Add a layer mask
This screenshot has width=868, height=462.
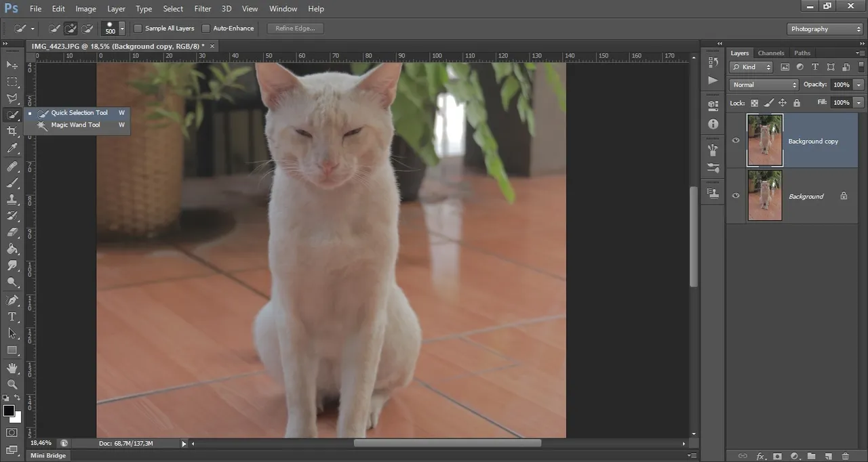[x=777, y=457]
